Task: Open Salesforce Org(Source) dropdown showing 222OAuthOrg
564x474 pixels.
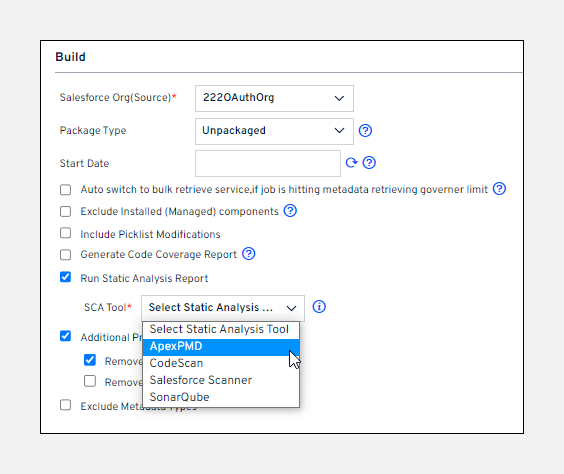Action: 274,98
